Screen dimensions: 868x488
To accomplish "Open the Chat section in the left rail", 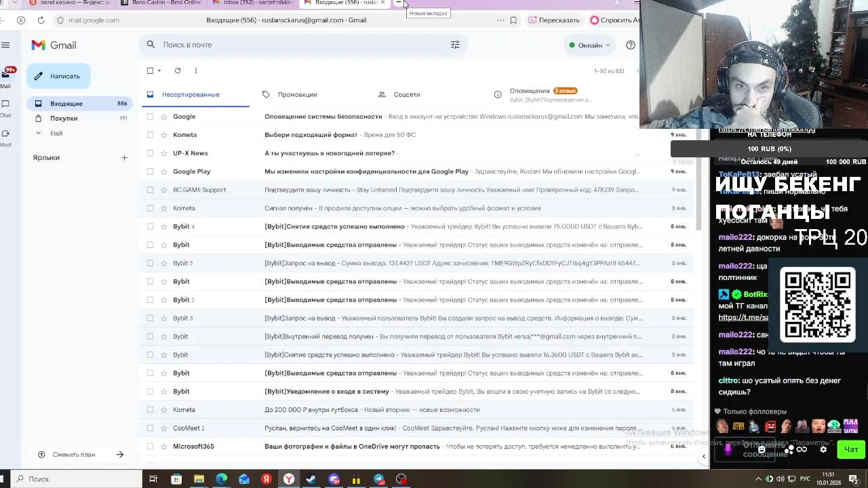I will tap(5, 108).
